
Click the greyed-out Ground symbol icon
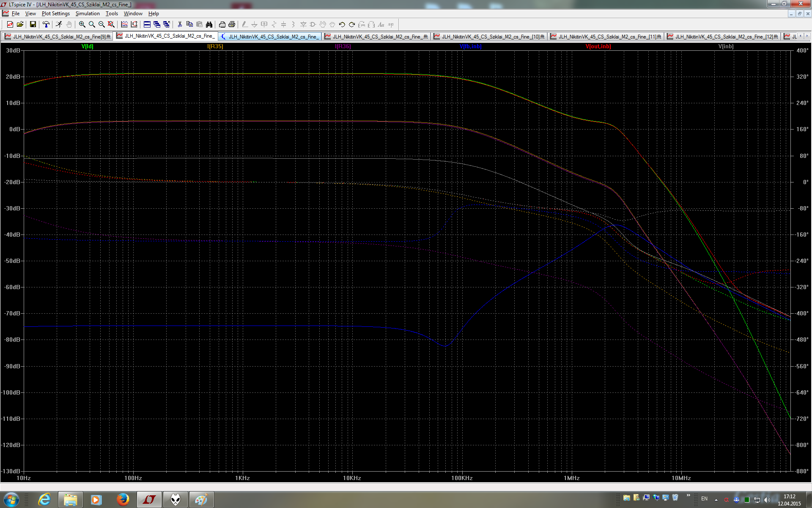255,25
